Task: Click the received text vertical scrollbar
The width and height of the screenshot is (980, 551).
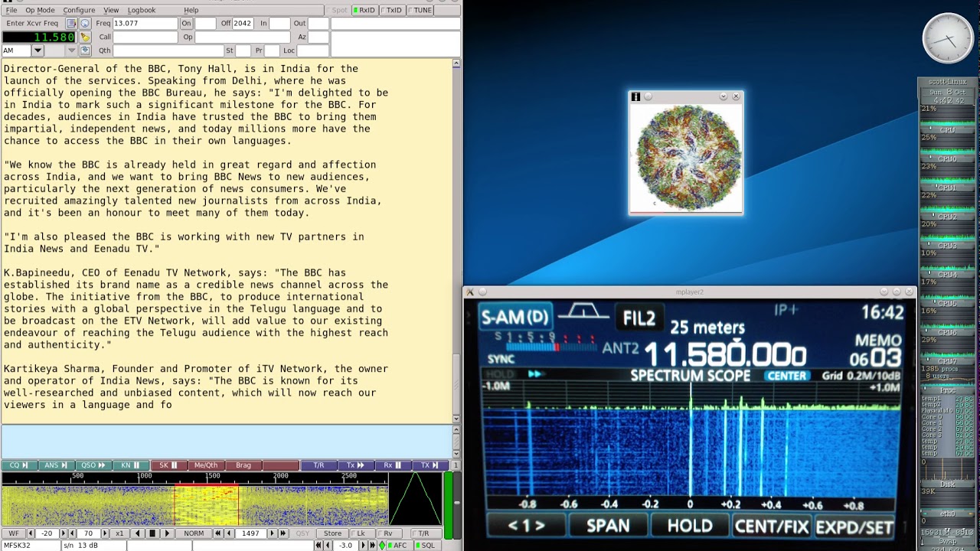Action: pyautogui.click(x=457, y=242)
